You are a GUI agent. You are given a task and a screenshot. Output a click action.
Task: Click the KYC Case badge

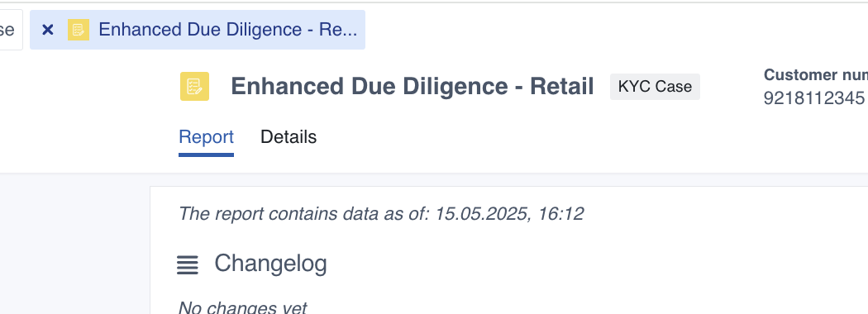pyautogui.click(x=655, y=87)
